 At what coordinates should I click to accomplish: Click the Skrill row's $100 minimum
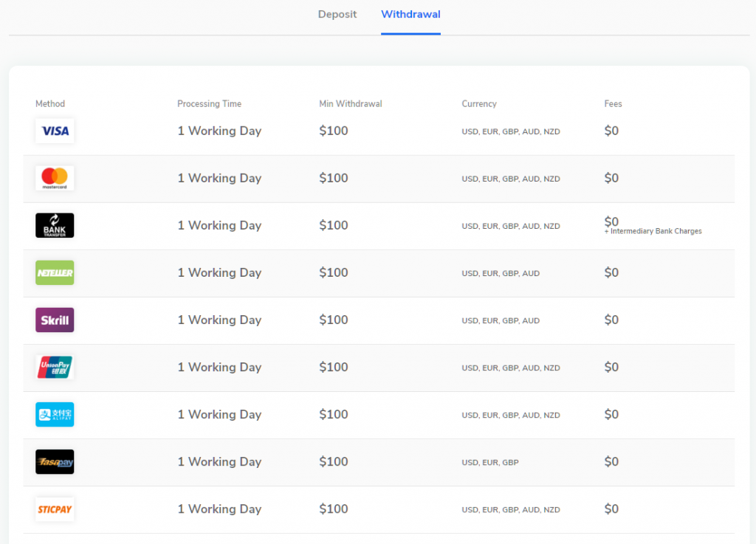[334, 320]
